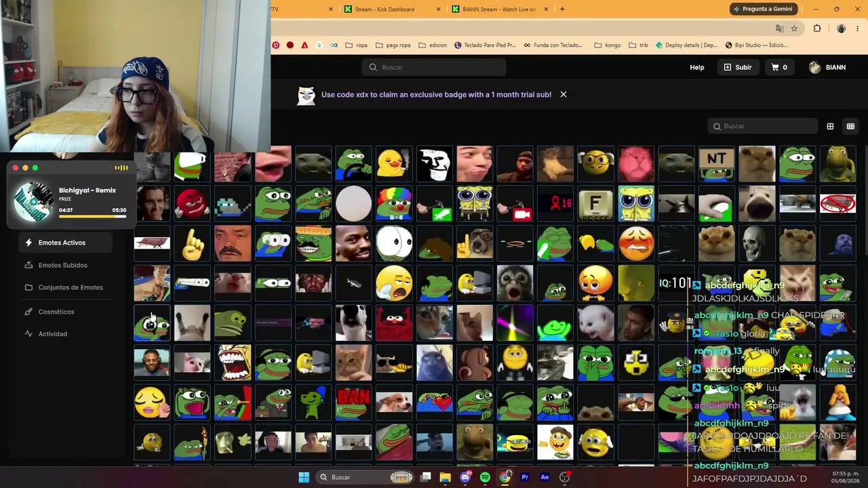Open the skull emote
868x488 pixels.
[757, 244]
